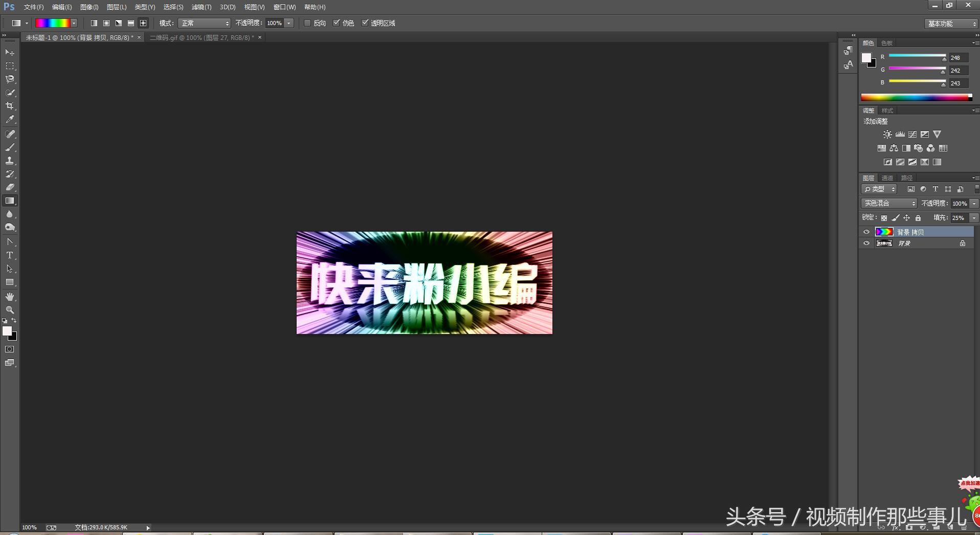
Task: Select the Horizontal Type tool
Action: tap(9, 255)
